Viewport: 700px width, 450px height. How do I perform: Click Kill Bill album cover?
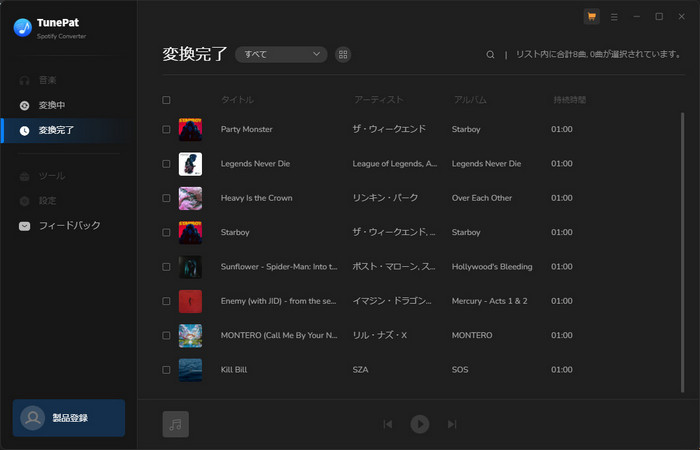[x=190, y=370]
